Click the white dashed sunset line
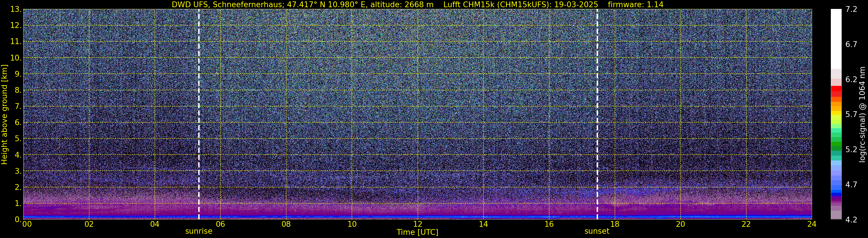The image size is (868, 238). (597, 114)
